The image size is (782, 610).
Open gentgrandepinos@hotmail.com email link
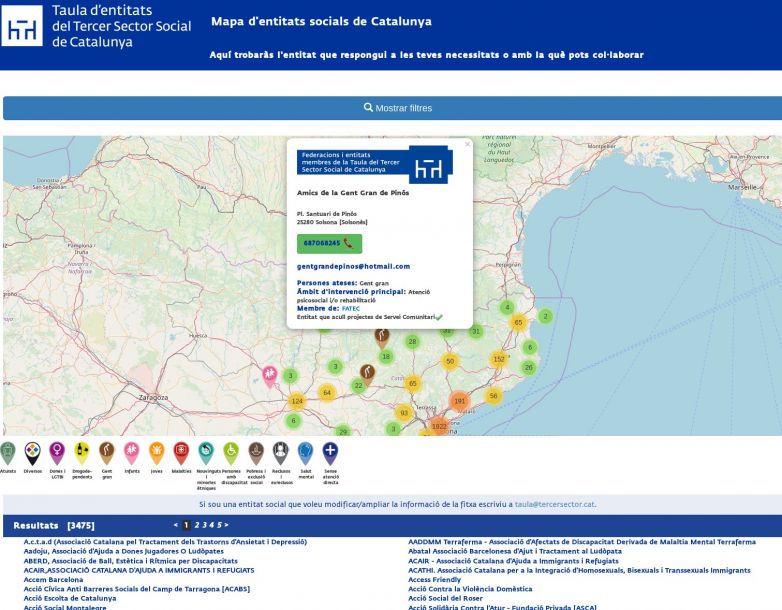[353, 267]
